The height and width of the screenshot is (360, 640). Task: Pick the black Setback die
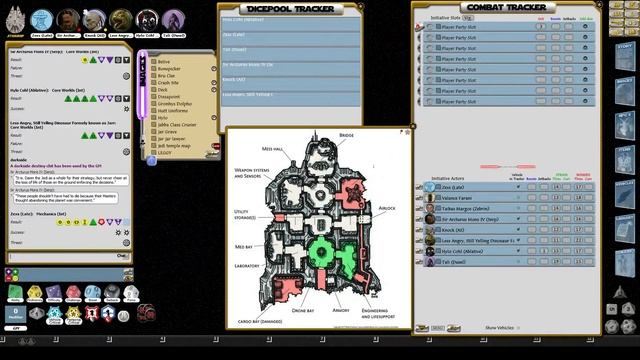[111, 293]
